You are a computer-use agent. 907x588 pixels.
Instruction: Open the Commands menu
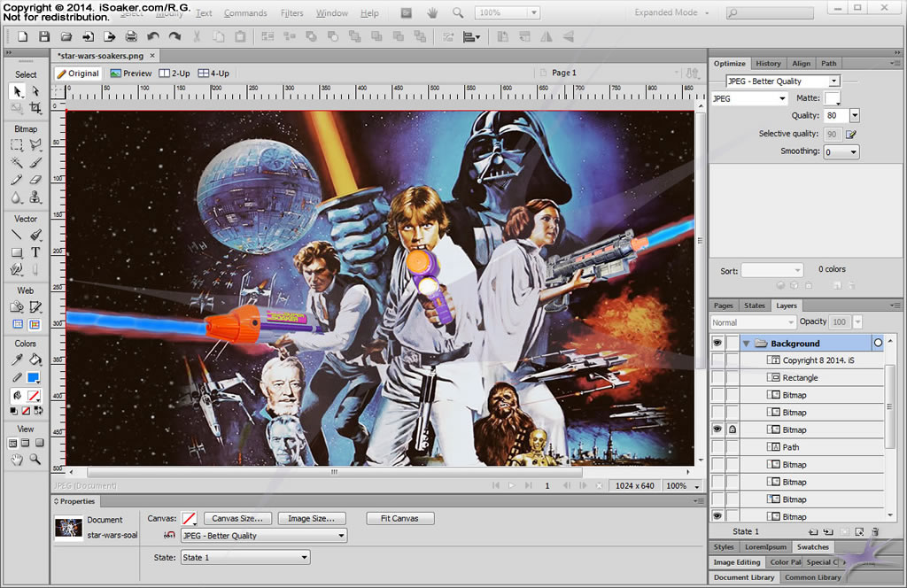click(245, 12)
